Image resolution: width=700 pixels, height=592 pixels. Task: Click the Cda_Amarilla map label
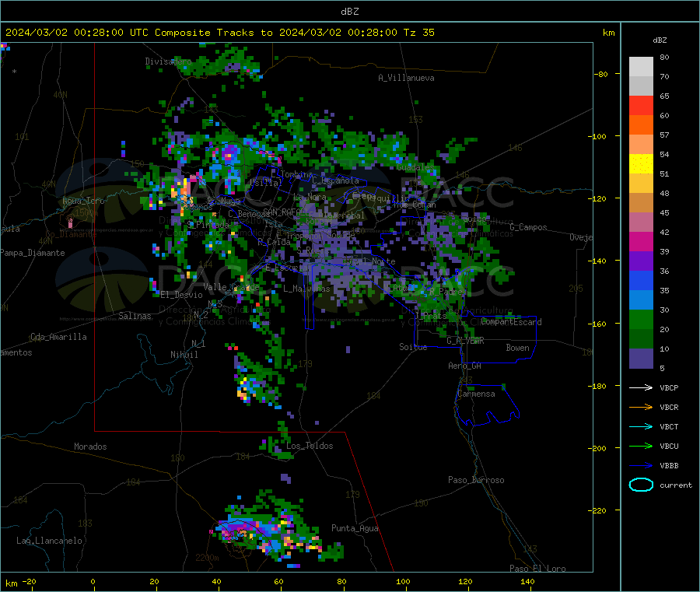pos(58,337)
